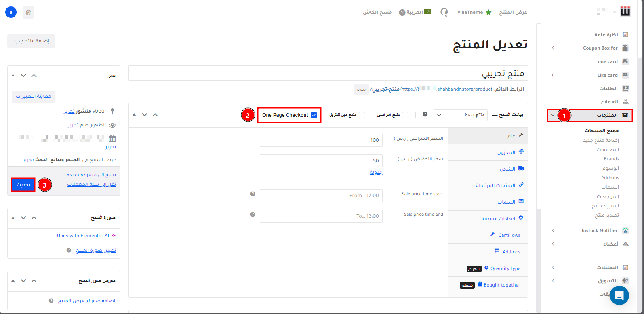Switch to the Quantity type tab
Screen dimensions: 644x314
tap(505, 268)
